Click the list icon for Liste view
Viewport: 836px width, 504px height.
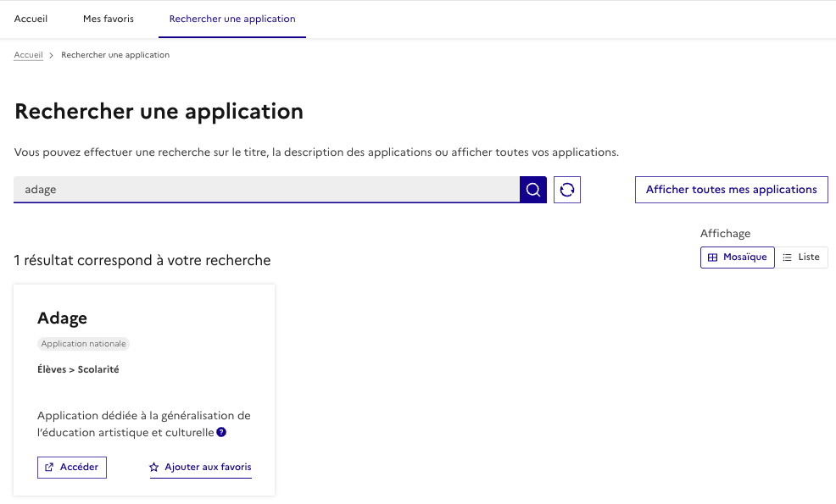point(787,258)
